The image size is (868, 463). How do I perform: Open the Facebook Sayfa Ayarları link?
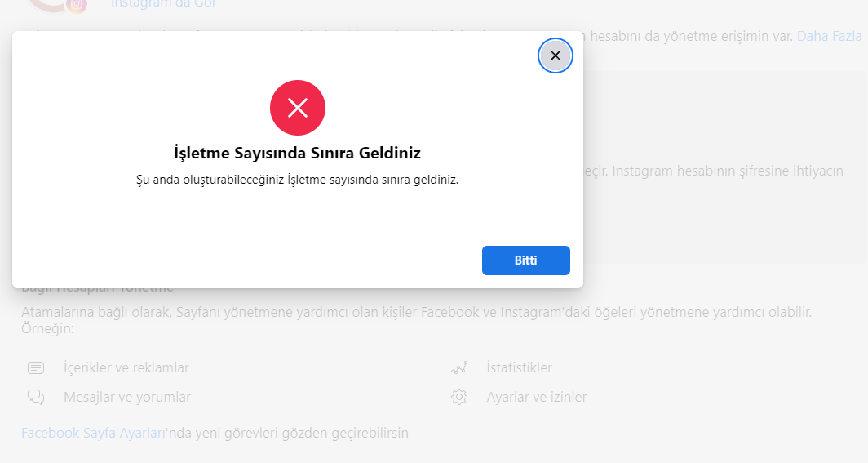pyautogui.click(x=93, y=433)
